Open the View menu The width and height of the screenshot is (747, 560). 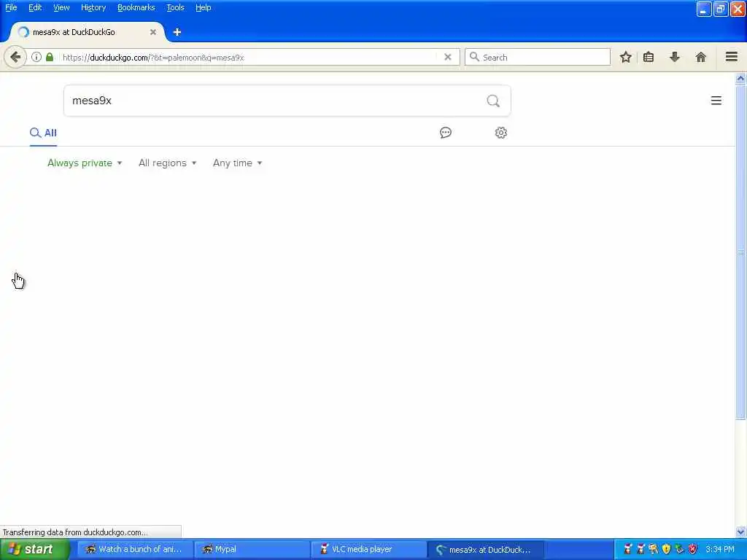[61, 7]
